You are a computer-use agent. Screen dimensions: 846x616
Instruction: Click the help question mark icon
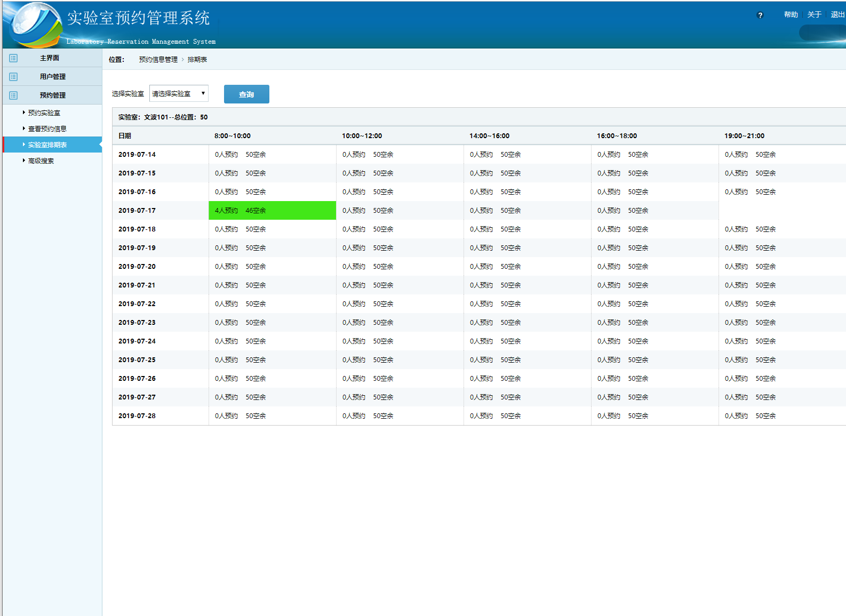pos(760,15)
